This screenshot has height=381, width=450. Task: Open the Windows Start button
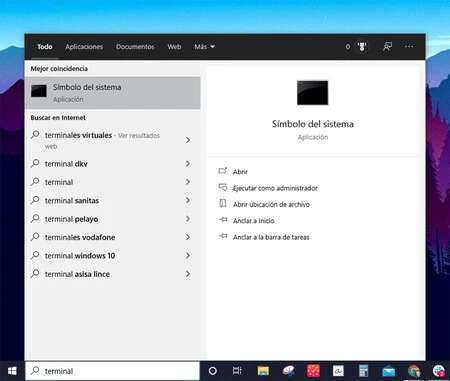[x=12, y=371]
